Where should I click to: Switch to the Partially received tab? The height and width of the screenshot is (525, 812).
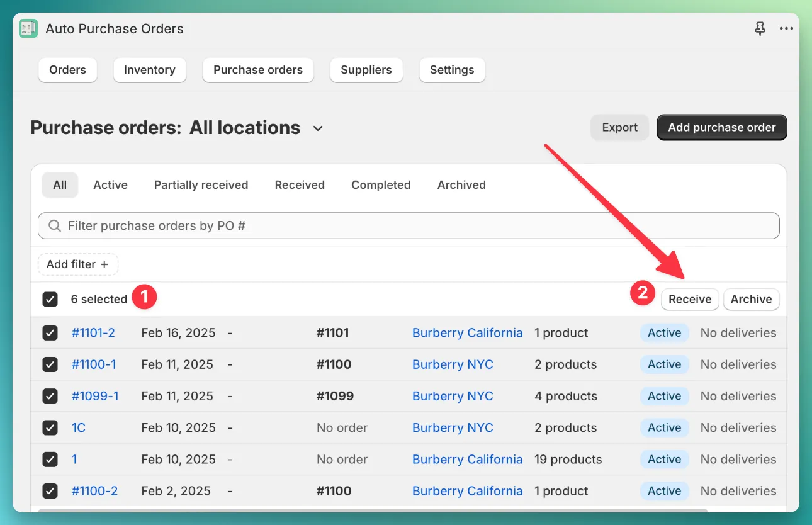click(201, 185)
